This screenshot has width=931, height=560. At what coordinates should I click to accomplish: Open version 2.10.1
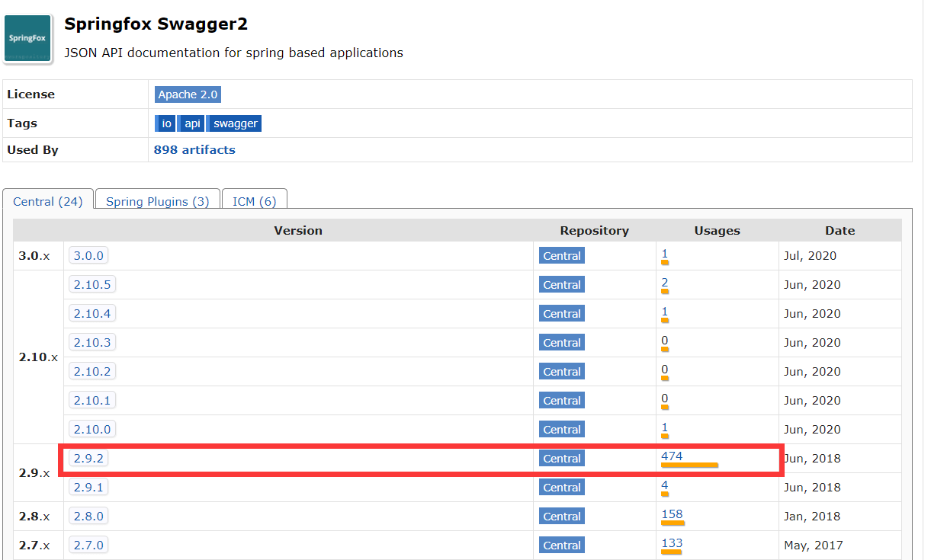pos(92,401)
